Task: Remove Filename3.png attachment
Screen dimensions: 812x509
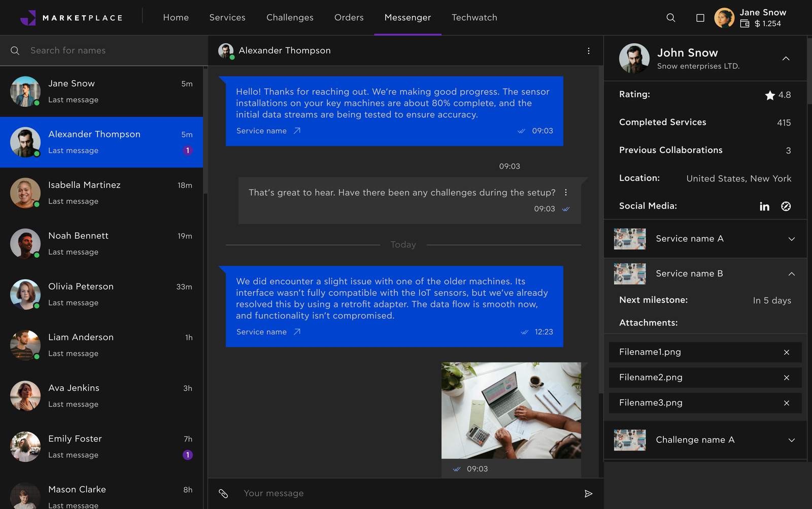Action: coord(786,403)
